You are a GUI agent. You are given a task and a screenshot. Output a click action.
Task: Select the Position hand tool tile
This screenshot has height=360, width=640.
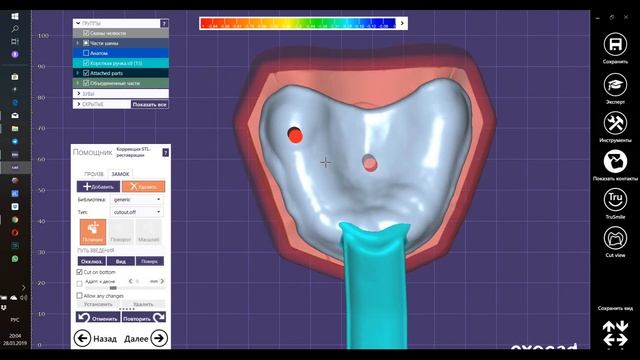point(93,232)
